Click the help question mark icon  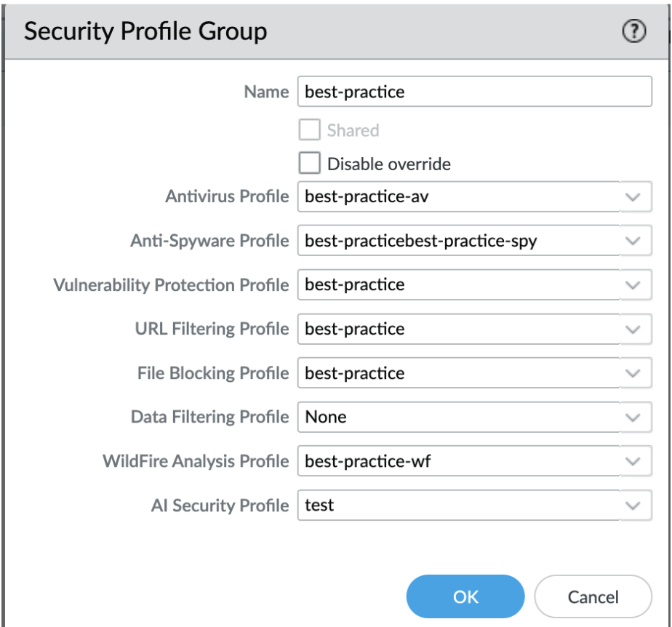tap(634, 31)
